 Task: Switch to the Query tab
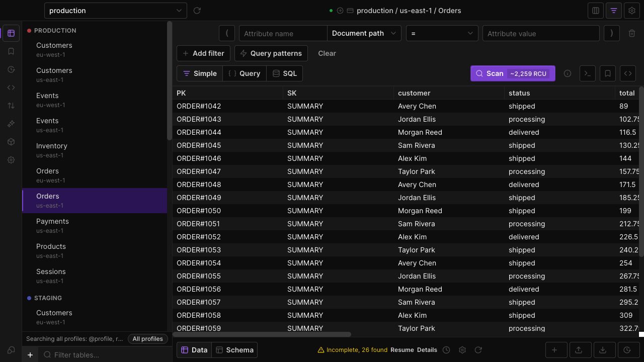(245, 73)
